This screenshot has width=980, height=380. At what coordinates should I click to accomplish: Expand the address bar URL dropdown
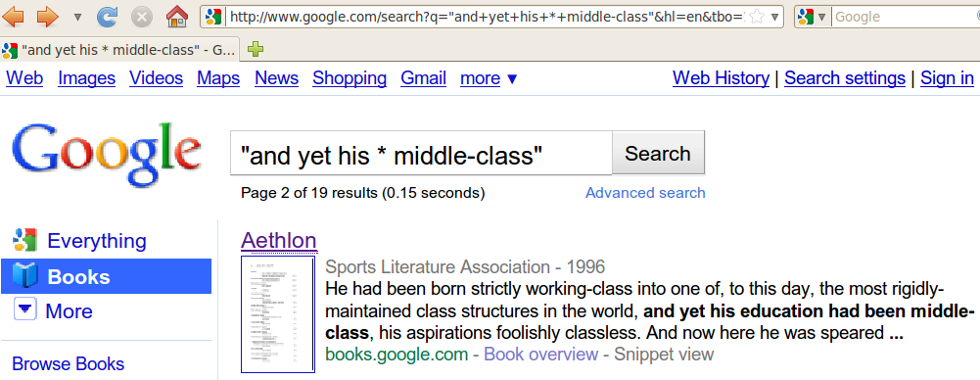click(773, 17)
